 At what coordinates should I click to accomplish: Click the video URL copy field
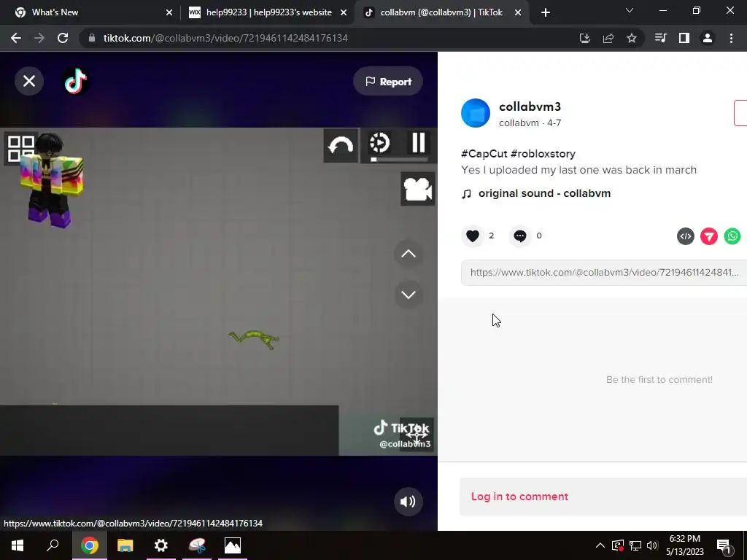[x=603, y=273]
